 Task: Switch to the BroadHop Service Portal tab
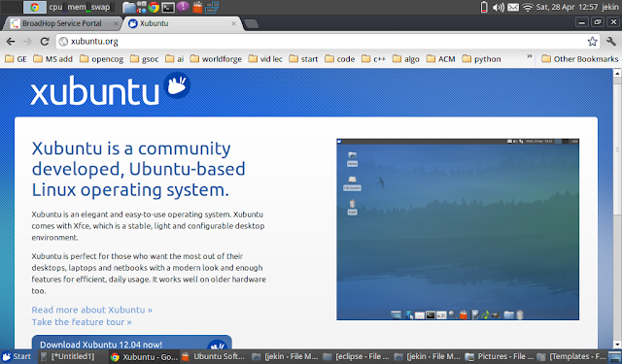(62, 23)
